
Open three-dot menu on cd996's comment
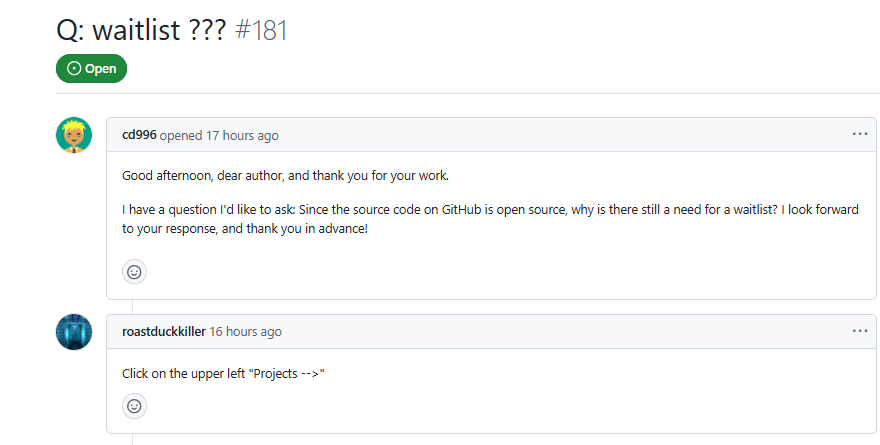tap(860, 134)
